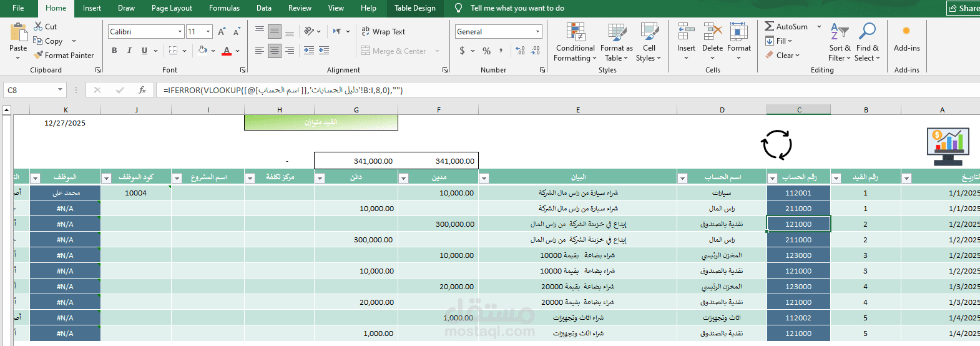
Task: Click the refresh arrows icon on the sheet
Action: tap(777, 145)
